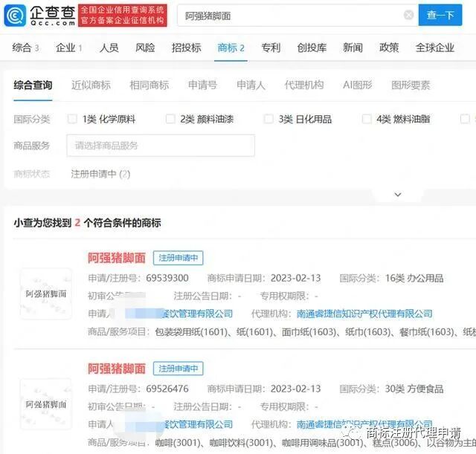Open 餐饮管理有限公司 applicant link in first result
Screen dimensions: 476x454
pos(198,314)
